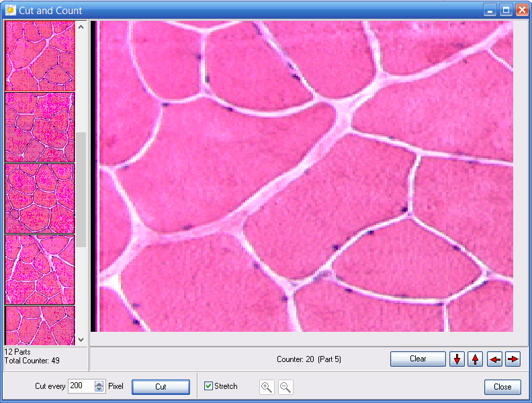Click the thumbnail list scroll down arrow
The height and width of the screenshot is (403, 532).
(x=81, y=340)
